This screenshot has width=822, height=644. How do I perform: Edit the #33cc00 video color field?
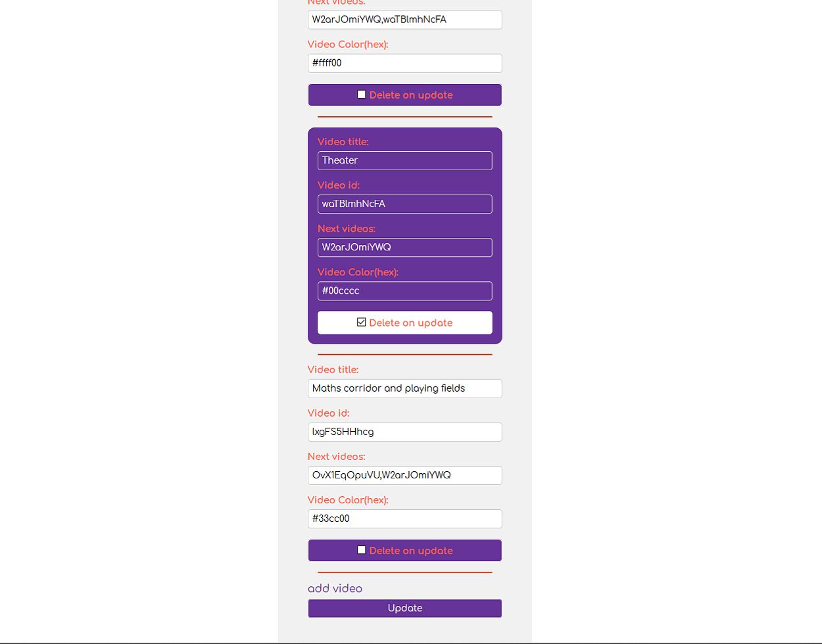click(405, 518)
